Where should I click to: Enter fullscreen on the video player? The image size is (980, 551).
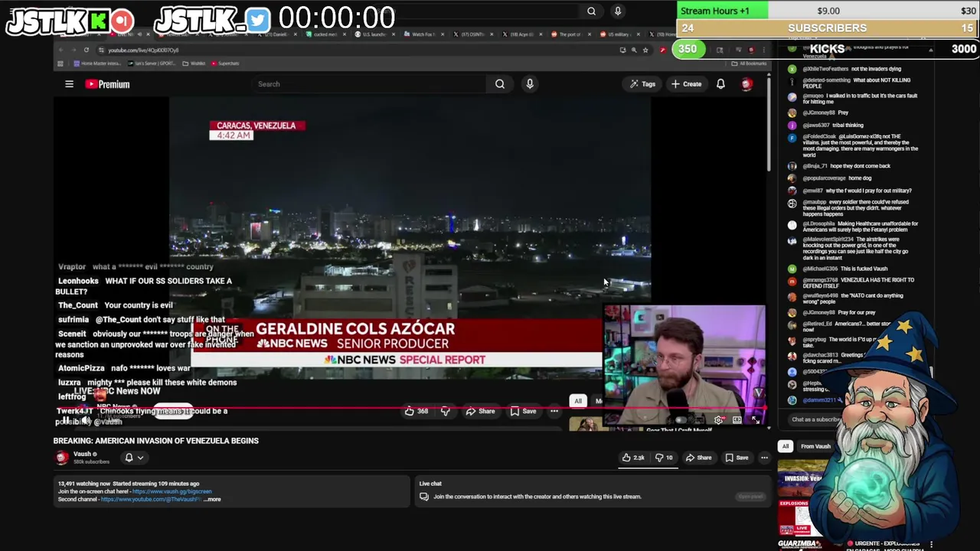click(x=755, y=420)
